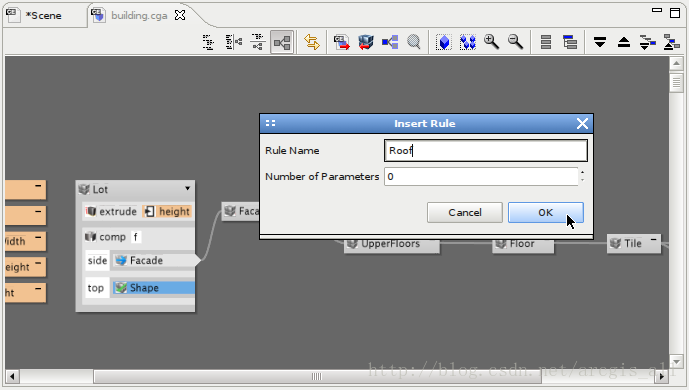This screenshot has height=390, width=689.
Task: Click the expand selected branch icon
Action: pos(648,42)
